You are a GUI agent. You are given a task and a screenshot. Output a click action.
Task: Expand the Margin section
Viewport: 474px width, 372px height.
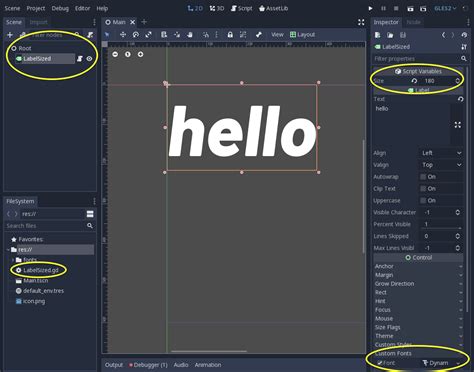point(418,275)
